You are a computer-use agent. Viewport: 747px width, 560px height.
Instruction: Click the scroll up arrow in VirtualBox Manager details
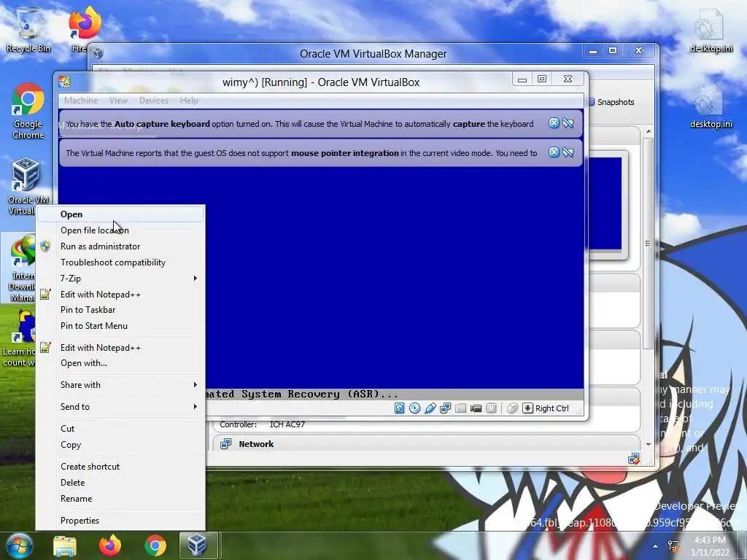[648, 131]
